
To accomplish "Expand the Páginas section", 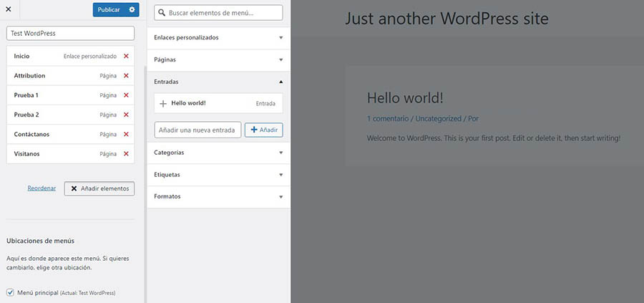I will click(x=280, y=59).
